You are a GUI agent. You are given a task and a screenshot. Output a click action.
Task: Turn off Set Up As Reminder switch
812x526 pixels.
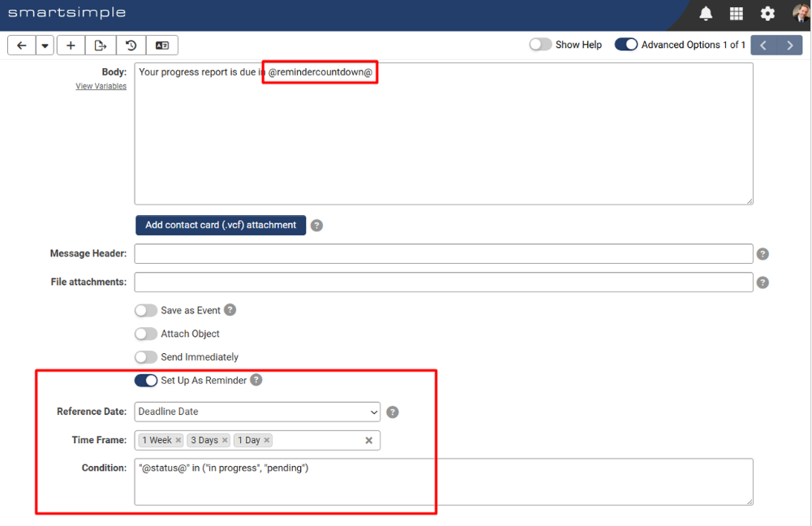coord(145,381)
